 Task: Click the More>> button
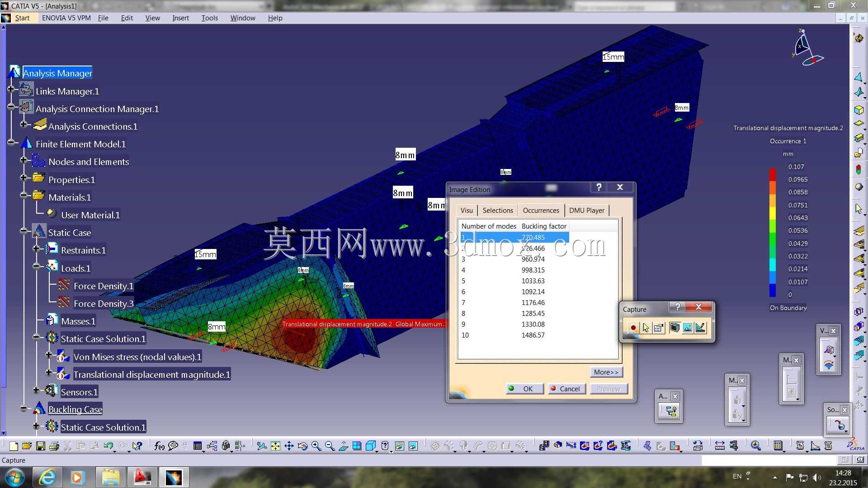point(606,372)
